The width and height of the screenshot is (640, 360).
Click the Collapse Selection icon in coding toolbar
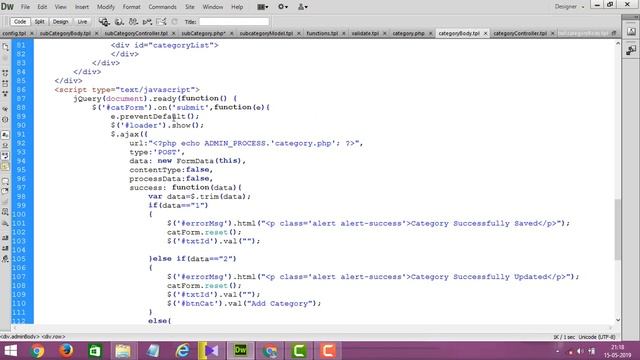pos(5,83)
